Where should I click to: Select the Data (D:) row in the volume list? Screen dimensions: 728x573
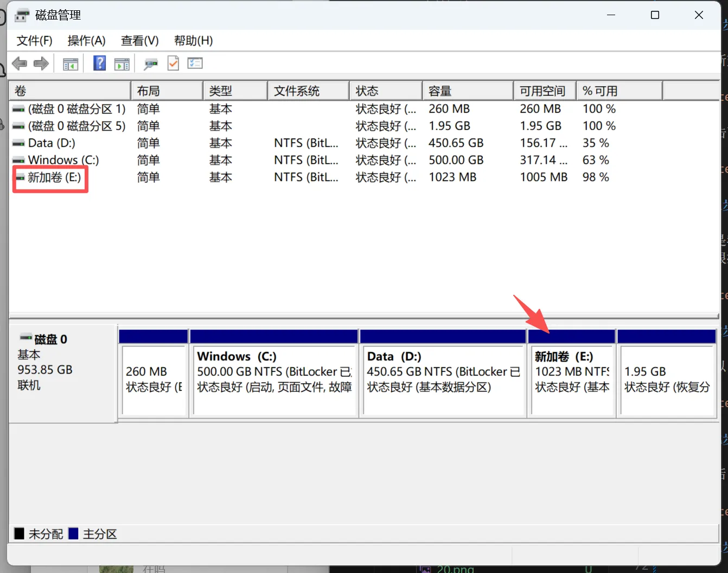coord(364,143)
